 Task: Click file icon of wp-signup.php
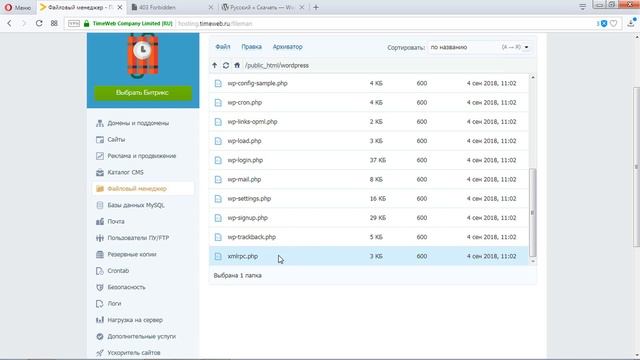(x=218, y=218)
